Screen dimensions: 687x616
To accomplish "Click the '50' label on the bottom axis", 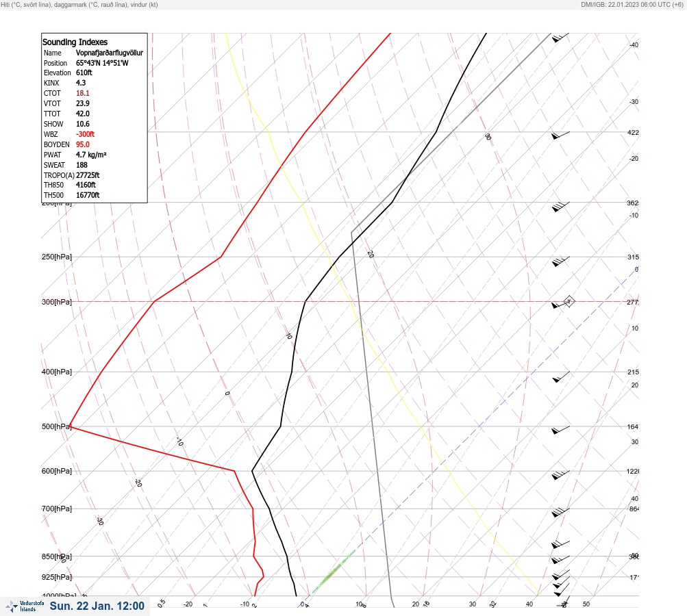I will (586, 604).
